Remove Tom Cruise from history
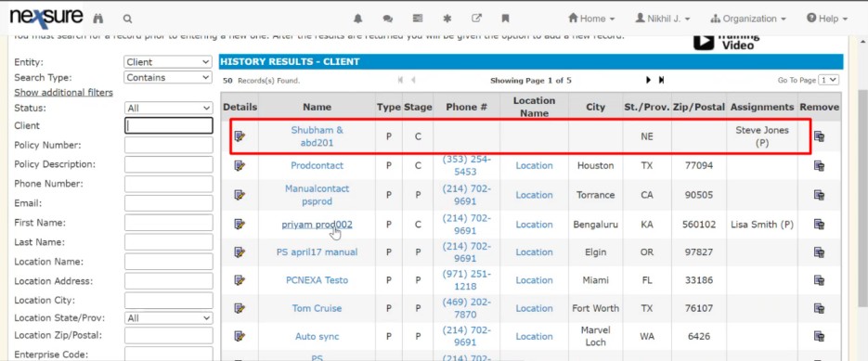Screen dimensions: 868x361 tap(820, 308)
